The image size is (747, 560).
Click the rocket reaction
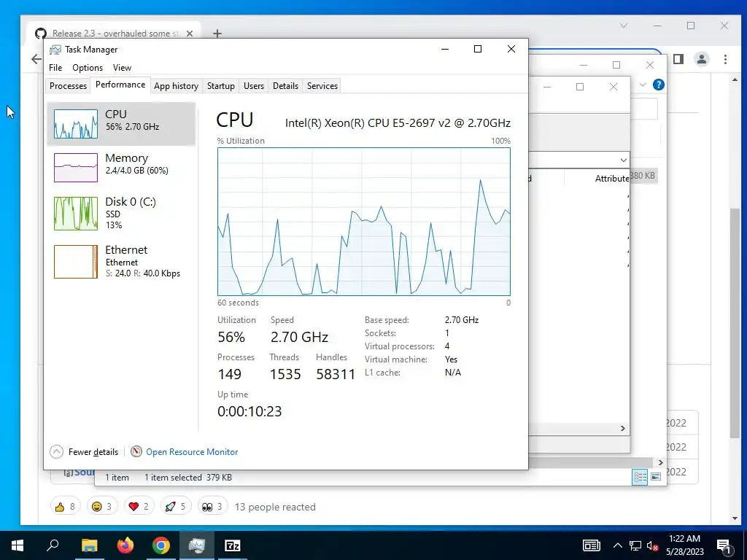pyautogui.click(x=175, y=507)
